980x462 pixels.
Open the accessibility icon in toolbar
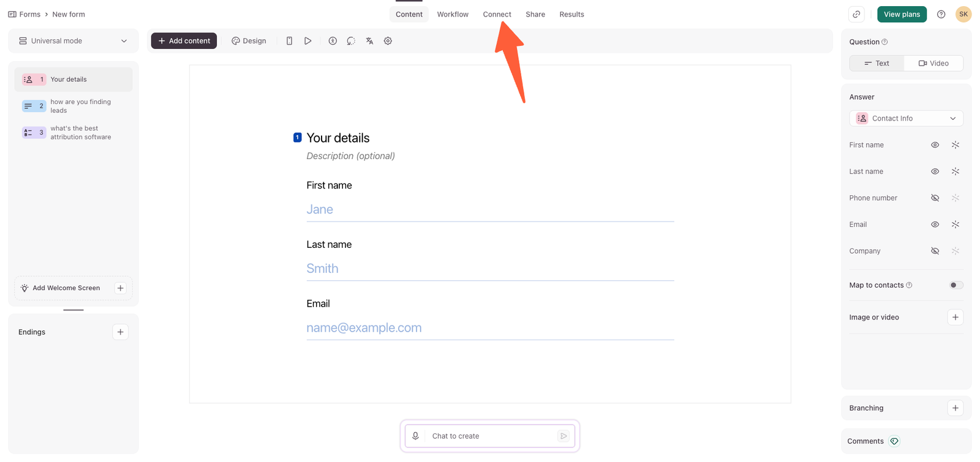[x=333, y=41]
